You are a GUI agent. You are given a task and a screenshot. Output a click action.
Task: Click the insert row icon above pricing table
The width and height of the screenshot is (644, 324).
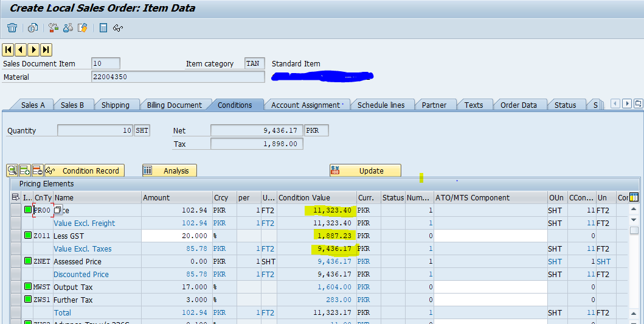point(25,171)
